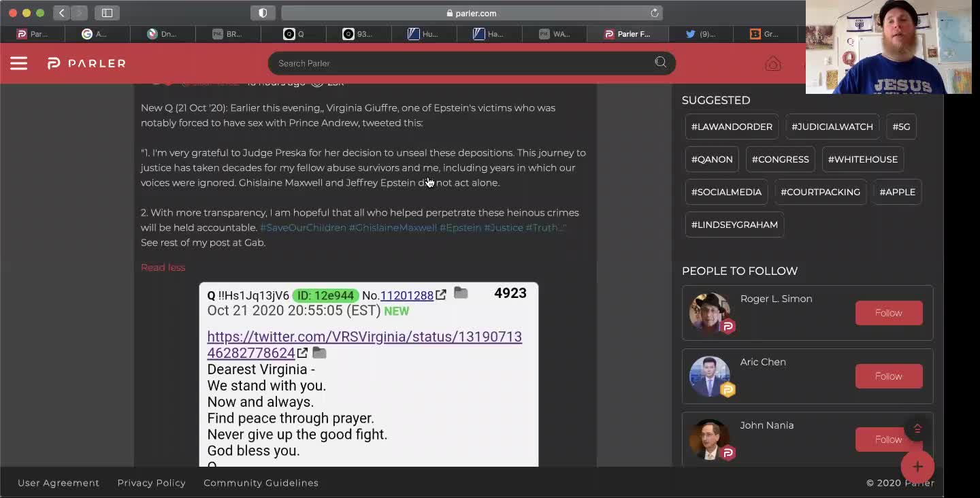Select the #QANON hashtag
This screenshot has width=980, height=498.
point(712,159)
